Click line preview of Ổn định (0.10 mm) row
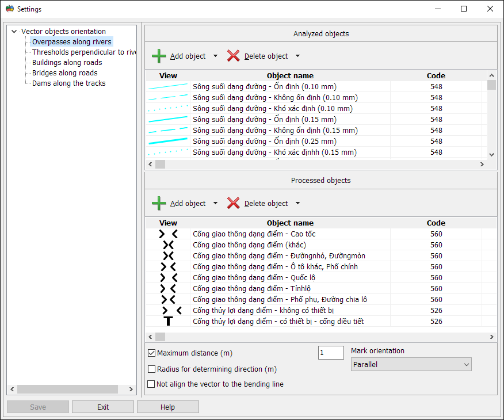 coord(168,86)
